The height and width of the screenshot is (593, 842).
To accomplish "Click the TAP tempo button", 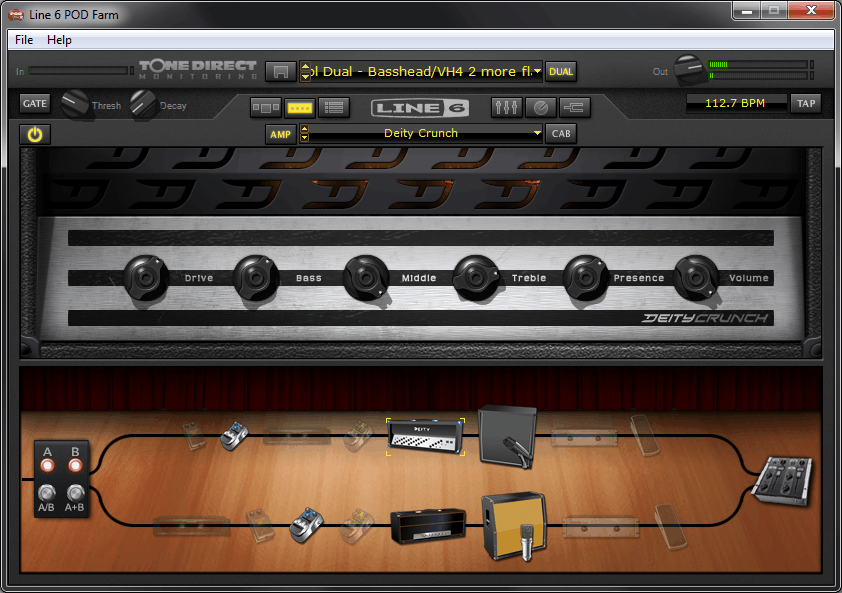I will click(805, 104).
